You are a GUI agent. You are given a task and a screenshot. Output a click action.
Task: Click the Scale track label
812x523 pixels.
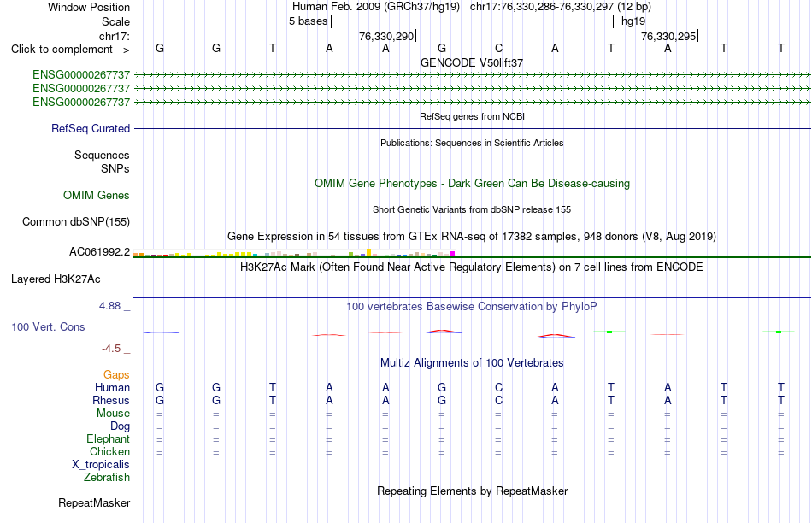(115, 21)
